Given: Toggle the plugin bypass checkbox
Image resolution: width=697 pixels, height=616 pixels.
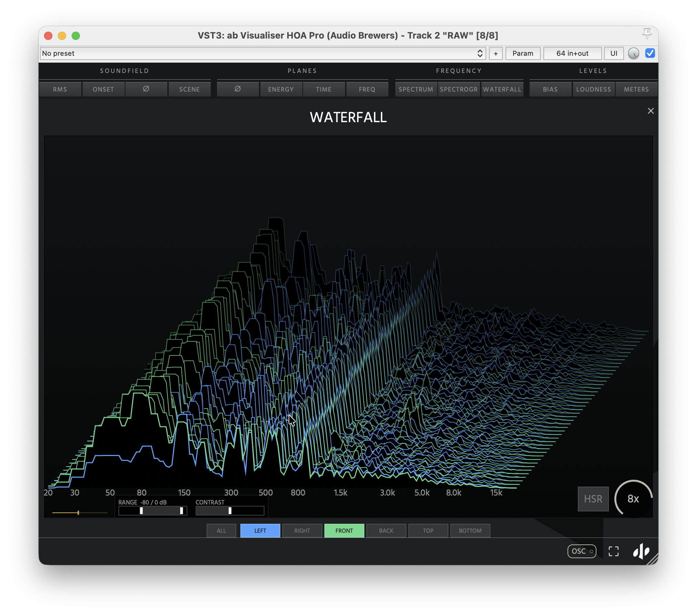Looking at the screenshot, I should click(650, 53).
